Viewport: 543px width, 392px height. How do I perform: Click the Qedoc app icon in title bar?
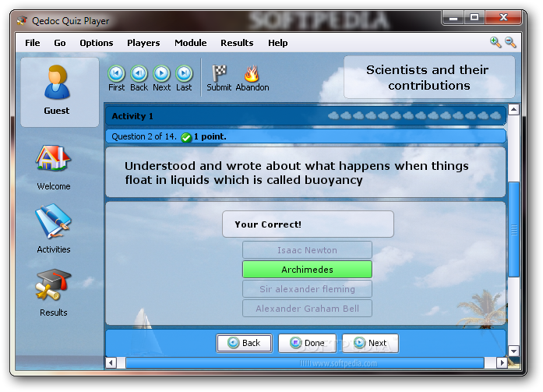coord(22,20)
